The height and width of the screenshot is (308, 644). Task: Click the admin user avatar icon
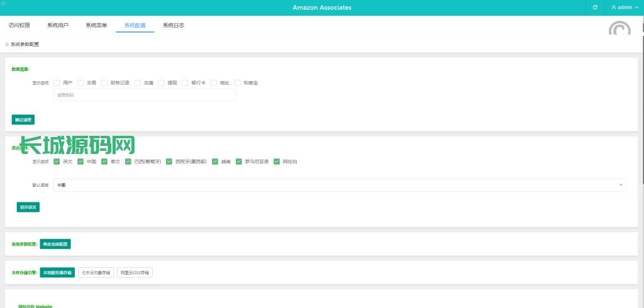[614, 8]
